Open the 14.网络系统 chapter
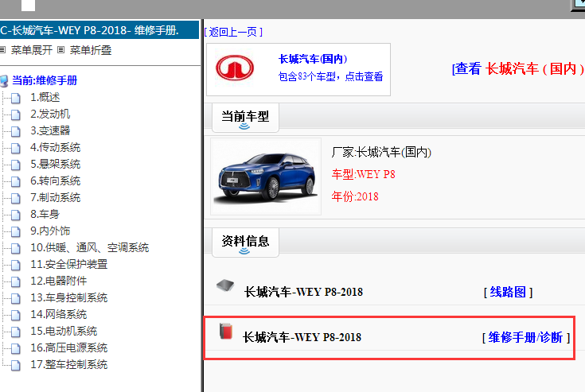585x392 pixels. tap(58, 315)
